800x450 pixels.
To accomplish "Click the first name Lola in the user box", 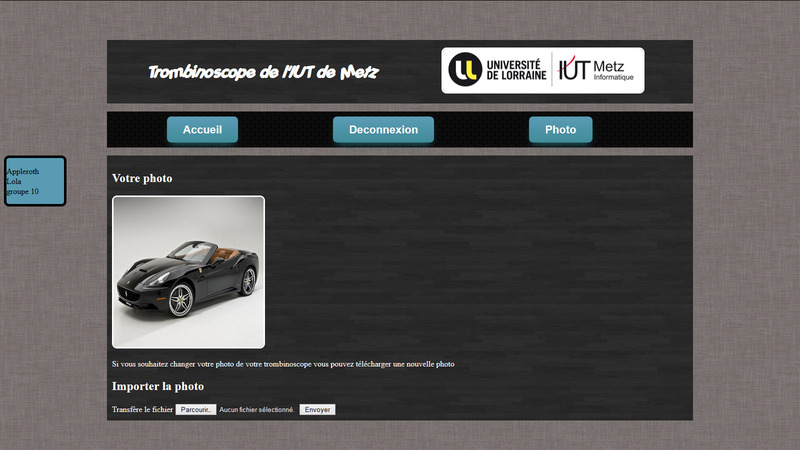I will (14, 181).
